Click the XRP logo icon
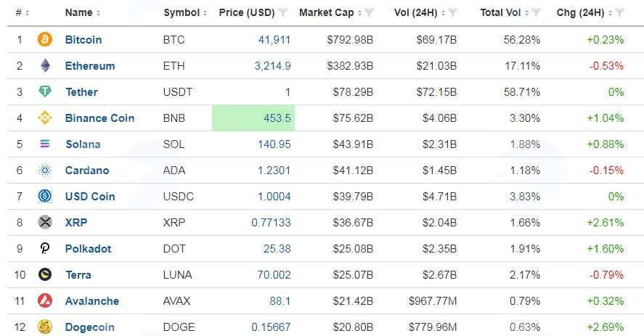644x336 pixels. tap(45, 222)
